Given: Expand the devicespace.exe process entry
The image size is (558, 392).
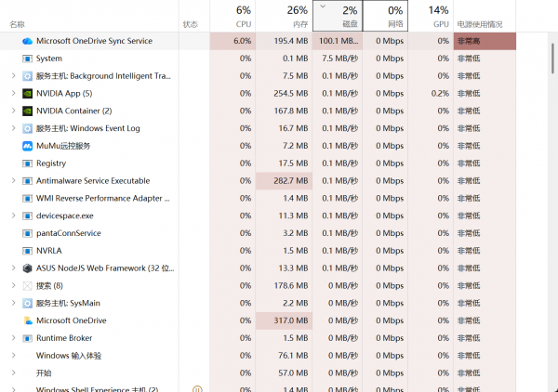Looking at the screenshot, I should (x=12, y=216).
